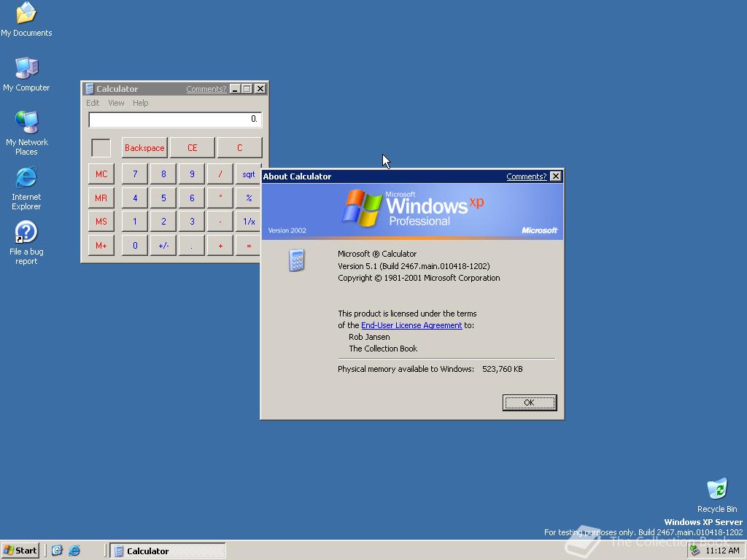Click Comments? link in About Calculator dialog
This screenshot has height=560, width=747.
(527, 176)
